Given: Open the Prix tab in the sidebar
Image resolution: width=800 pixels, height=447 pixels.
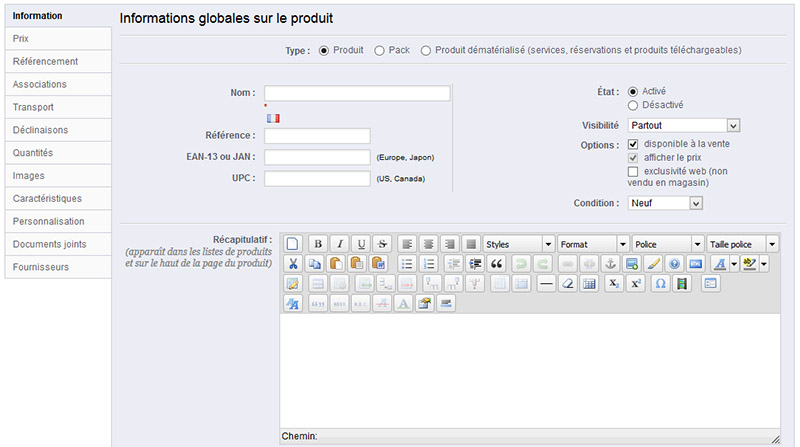Looking at the screenshot, I should click(x=58, y=39).
